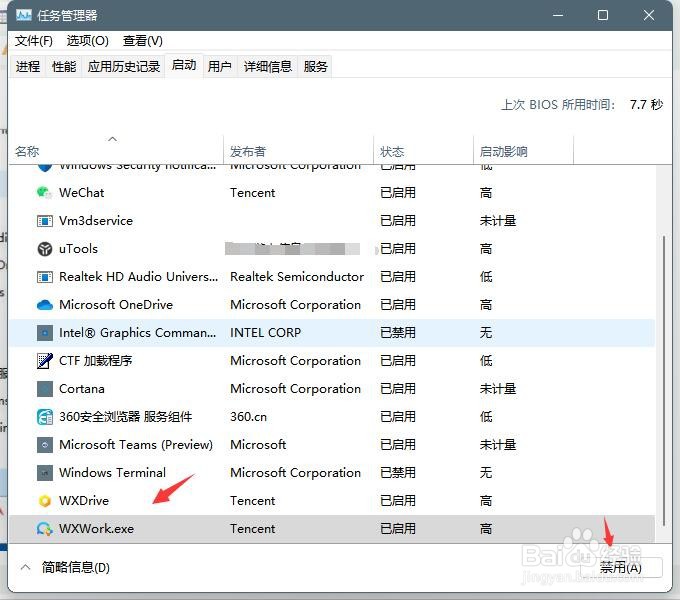Switch to the 用户 tab

click(x=219, y=66)
